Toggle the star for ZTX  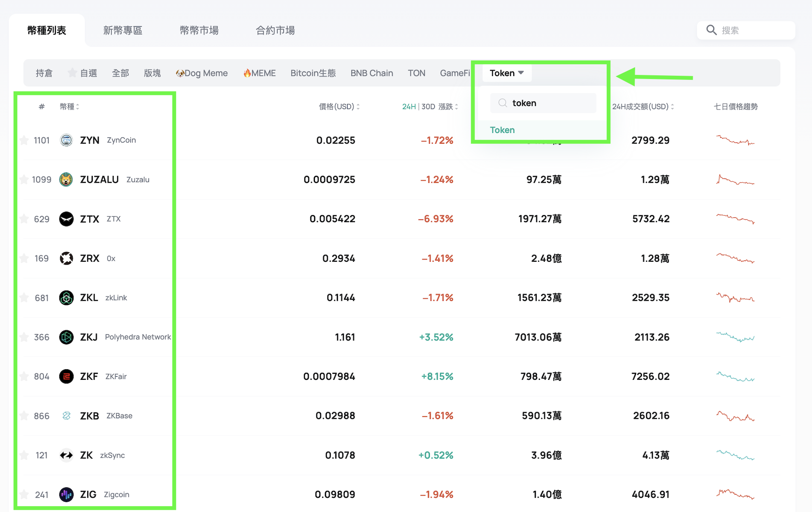click(x=24, y=219)
